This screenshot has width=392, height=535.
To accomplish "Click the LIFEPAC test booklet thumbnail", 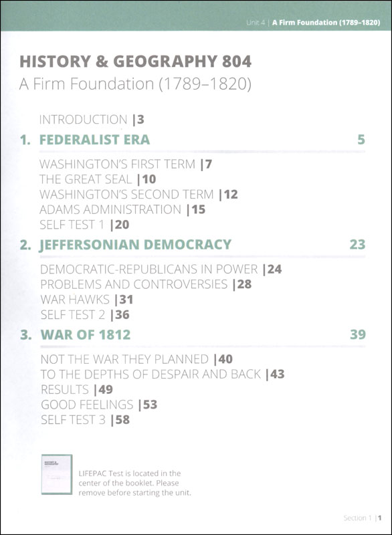I will coord(57,474).
